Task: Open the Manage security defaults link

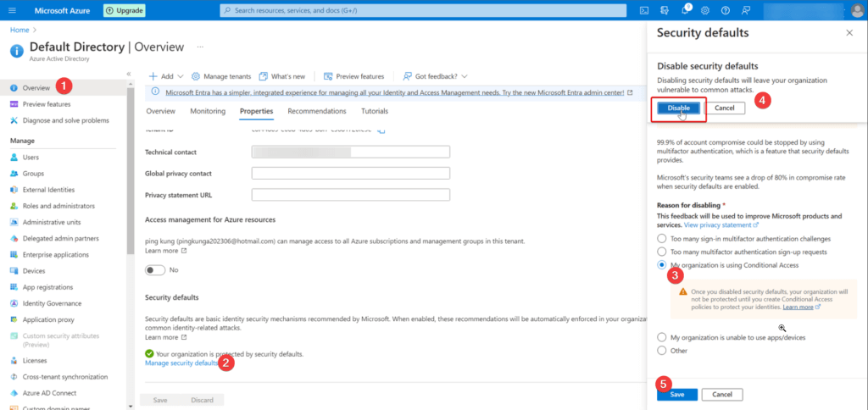Action: coord(181,363)
